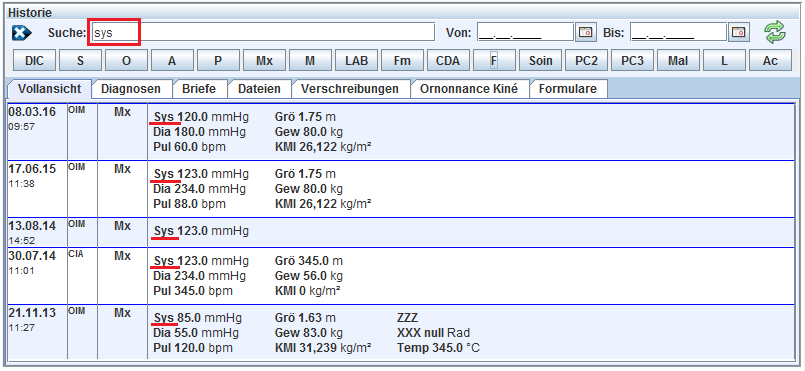Switch to the Diagnosen tab

(131, 89)
